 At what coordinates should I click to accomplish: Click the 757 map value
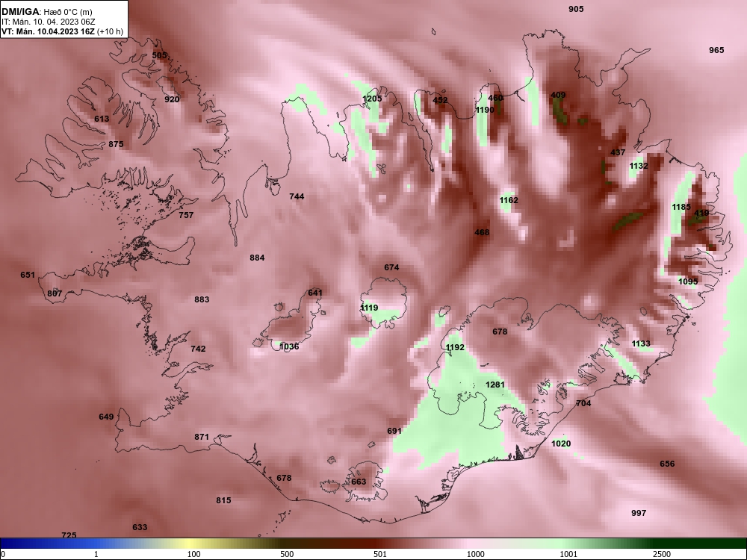click(186, 215)
